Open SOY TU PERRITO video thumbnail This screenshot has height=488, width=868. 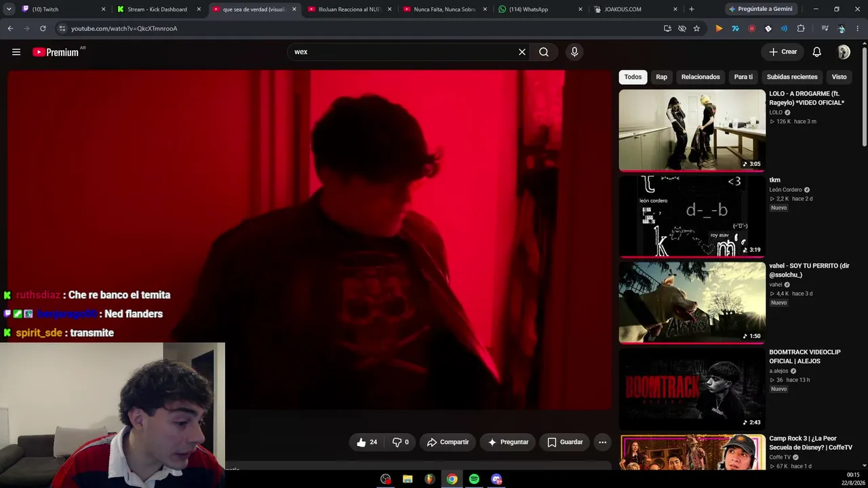click(x=692, y=302)
